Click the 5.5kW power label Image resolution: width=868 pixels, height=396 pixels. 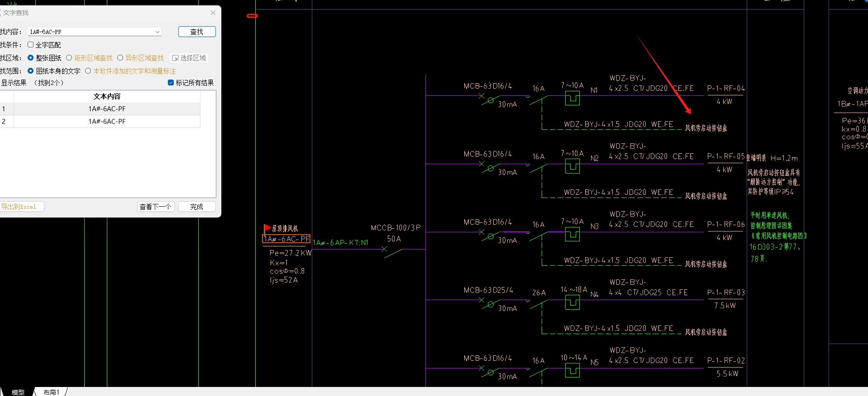click(727, 374)
